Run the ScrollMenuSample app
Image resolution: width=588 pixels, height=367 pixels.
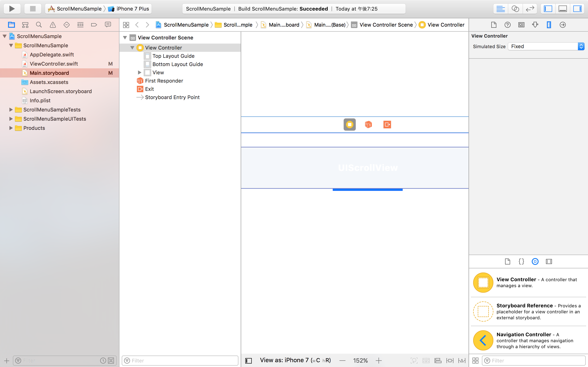[x=12, y=8]
